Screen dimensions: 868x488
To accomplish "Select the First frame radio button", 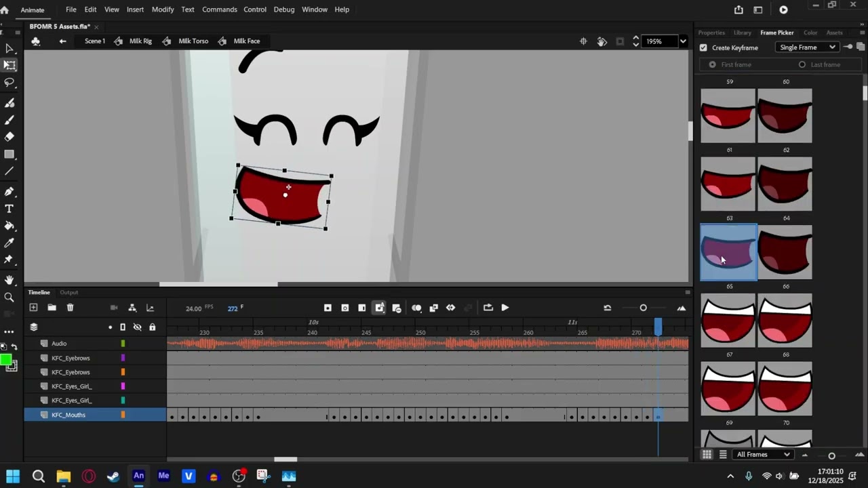I will click(x=712, y=64).
